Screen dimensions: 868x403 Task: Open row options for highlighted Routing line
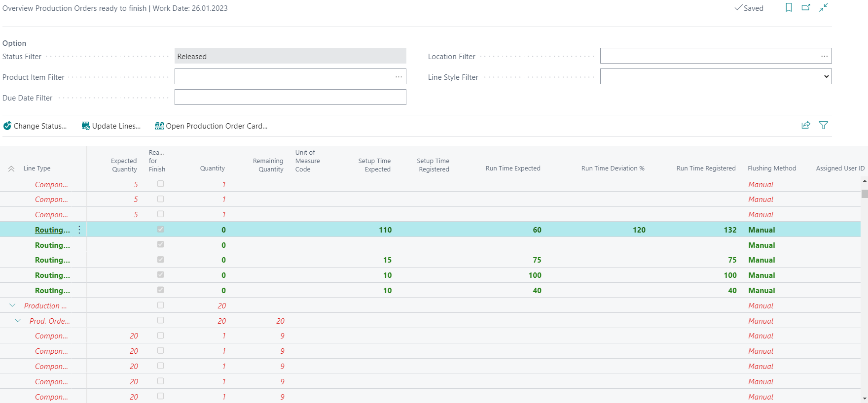pos(79,230)
